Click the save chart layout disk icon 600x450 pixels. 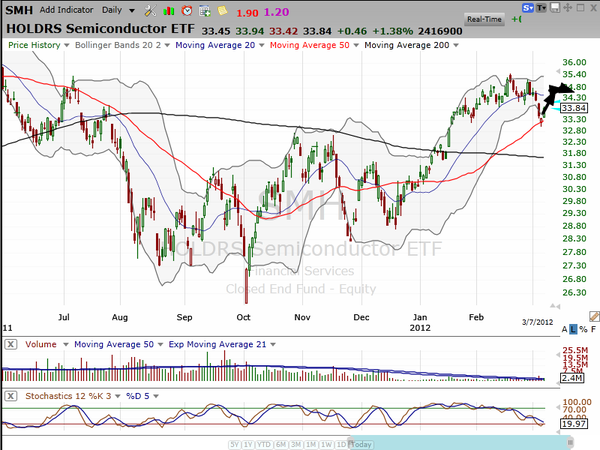554,8
